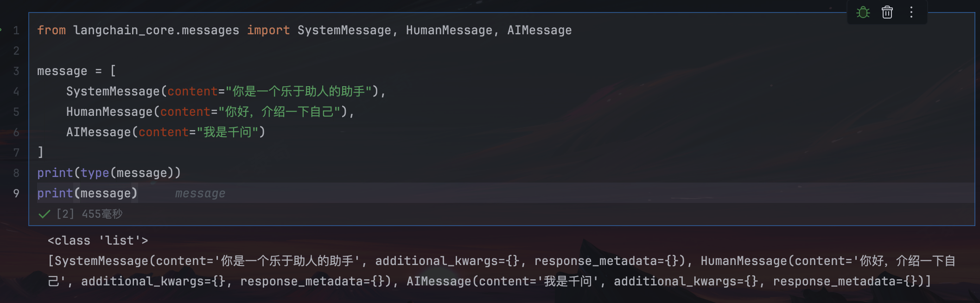
Task: Click the print(type(message)) statement
Action: coord(109,173)
